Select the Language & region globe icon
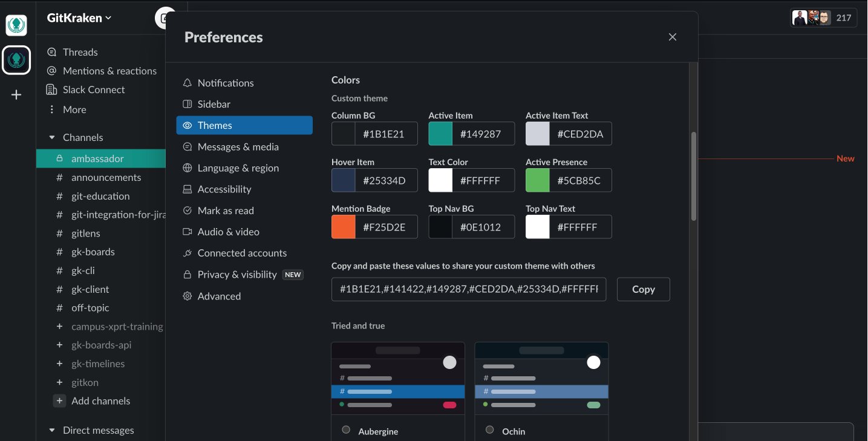 (188, 168)
